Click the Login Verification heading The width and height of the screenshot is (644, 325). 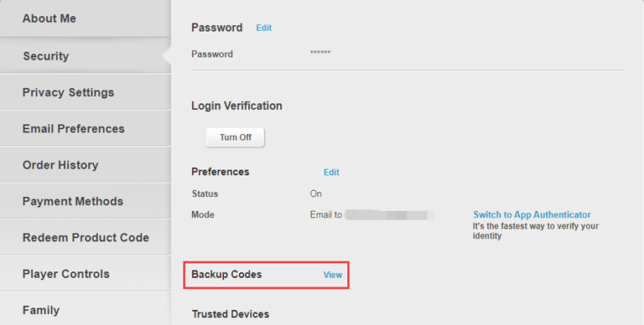(x=236, y=106)
